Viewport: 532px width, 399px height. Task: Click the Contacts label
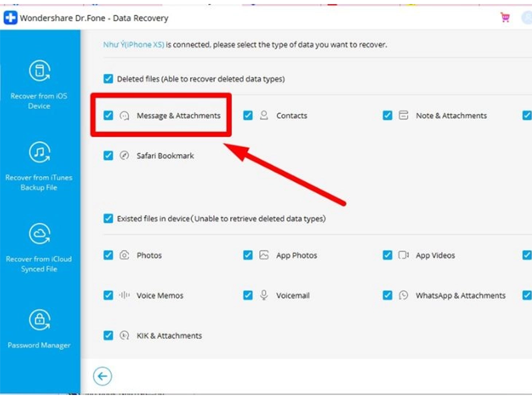(x=292, y=116)
